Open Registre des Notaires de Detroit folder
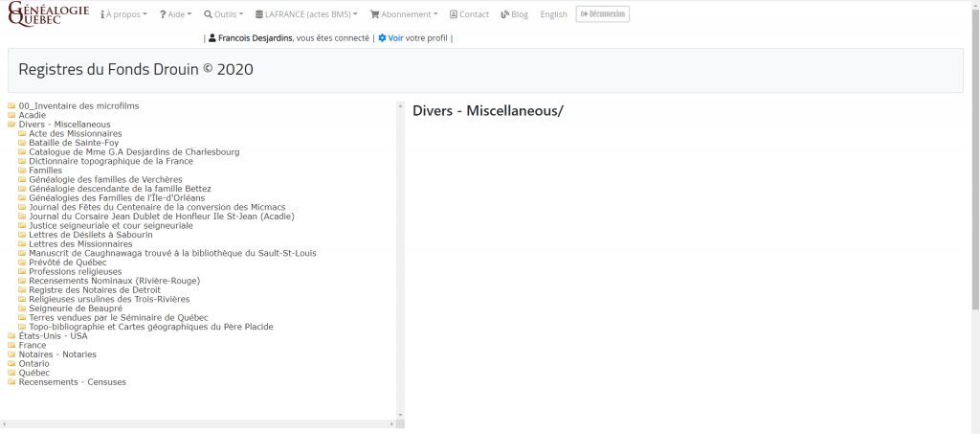980x434 pixels. coord(94,290)
